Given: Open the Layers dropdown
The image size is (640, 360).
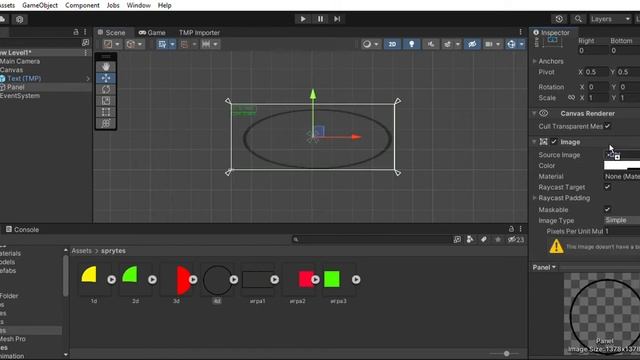Looking at the screenshot, I should 610,19.
